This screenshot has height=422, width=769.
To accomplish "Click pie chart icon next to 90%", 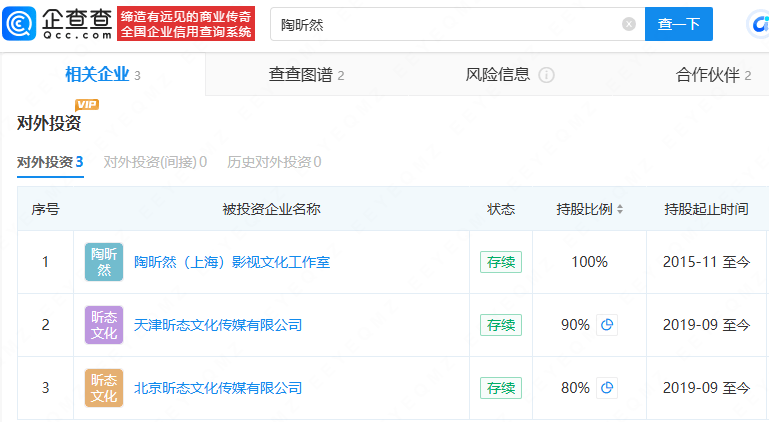I will pyautogui.click(x=607, y=325).
